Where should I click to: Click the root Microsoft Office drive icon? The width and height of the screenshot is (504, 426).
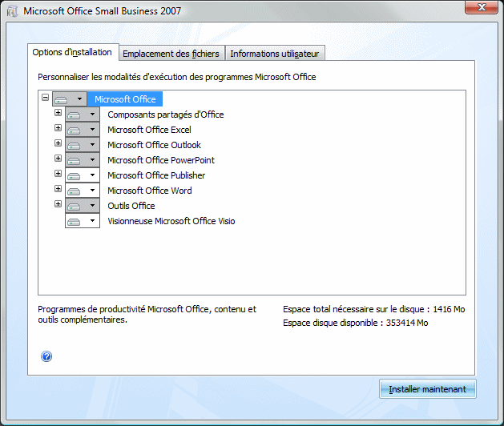62,99
